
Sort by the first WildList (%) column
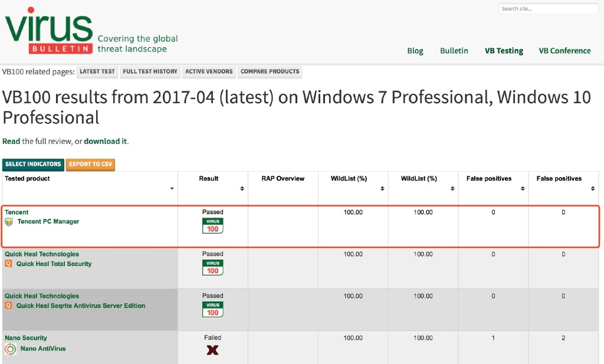pos(382,189)
